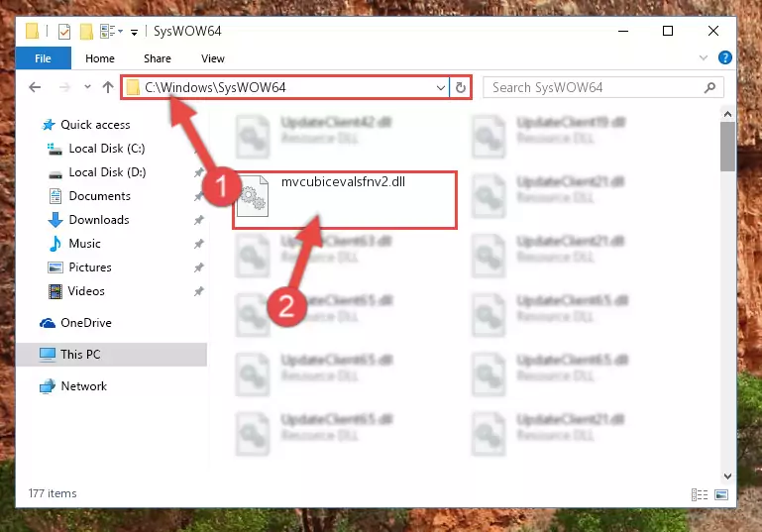Click the magnifying glass search icon
Screen dimensions: 762x532
[x=710, y=87]
